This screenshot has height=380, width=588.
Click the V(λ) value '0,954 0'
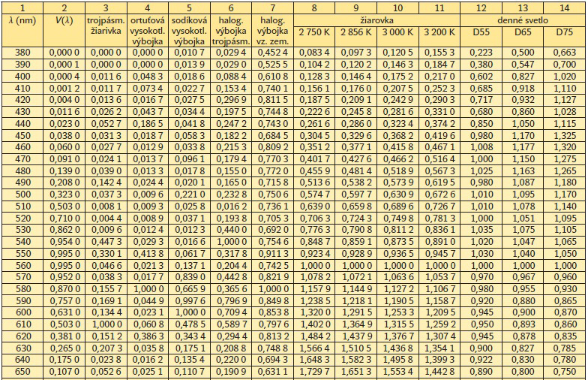point(64,242)
